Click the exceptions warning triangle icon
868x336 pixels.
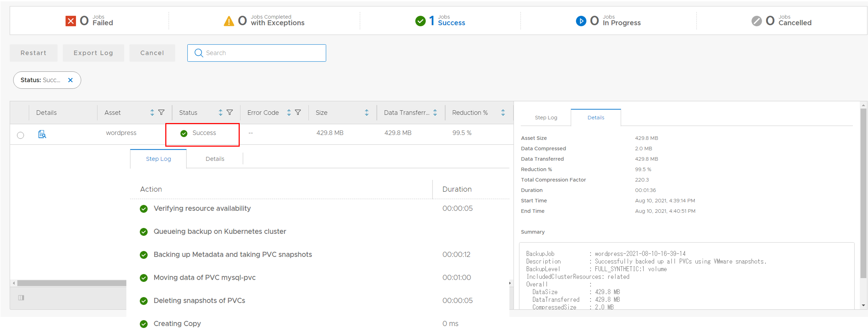point(229,21)
